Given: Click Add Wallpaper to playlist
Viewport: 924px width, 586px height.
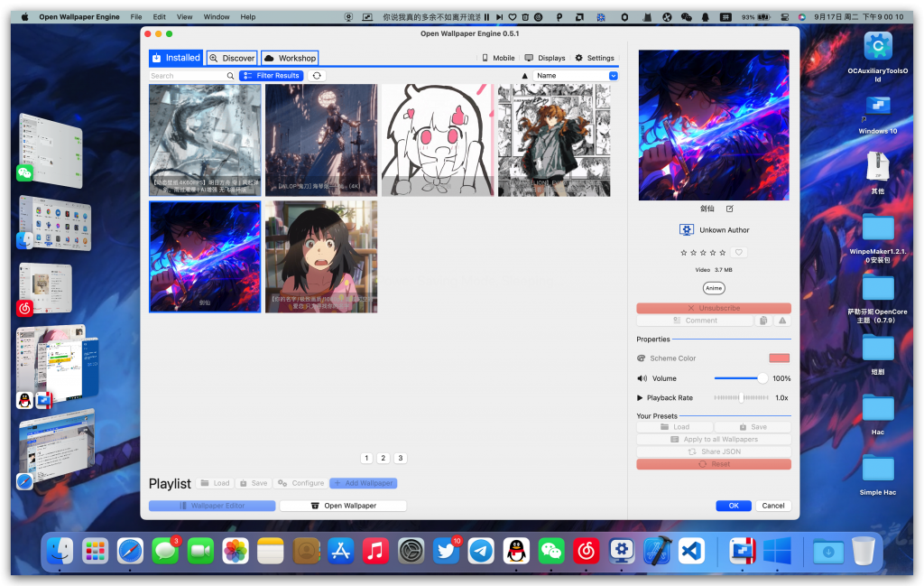Looking at the screenshot, I should (x=363, y=483).
